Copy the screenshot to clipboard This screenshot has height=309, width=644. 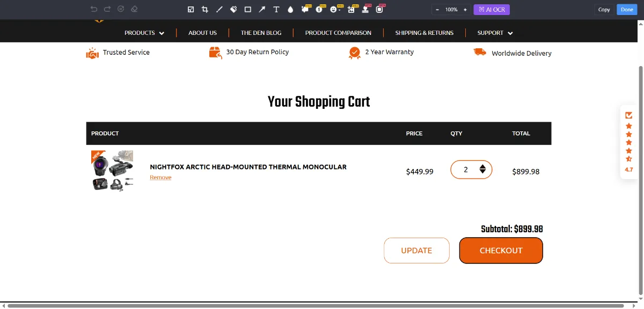[x=604, y=10]
